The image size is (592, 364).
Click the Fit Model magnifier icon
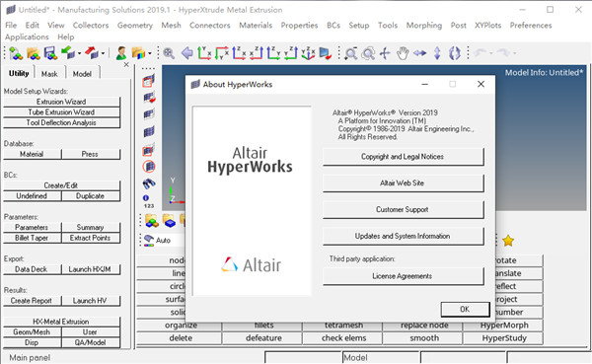tap(169, 53)
